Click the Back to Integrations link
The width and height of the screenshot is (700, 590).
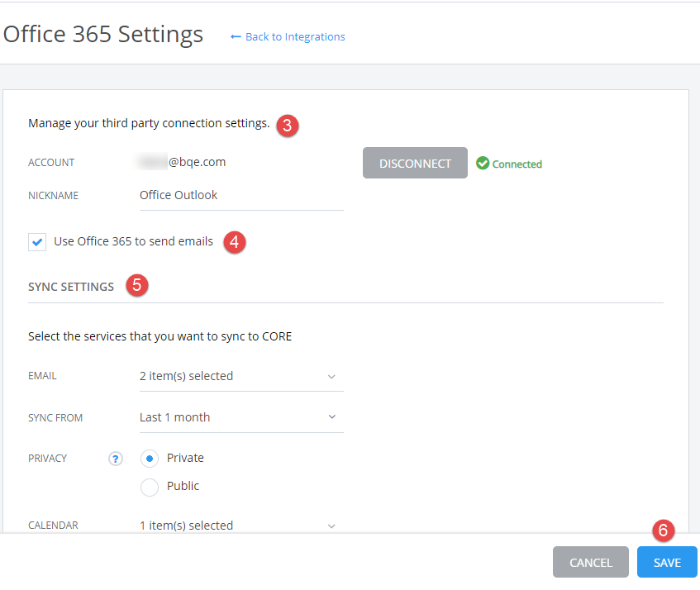[x=288, y=36]
